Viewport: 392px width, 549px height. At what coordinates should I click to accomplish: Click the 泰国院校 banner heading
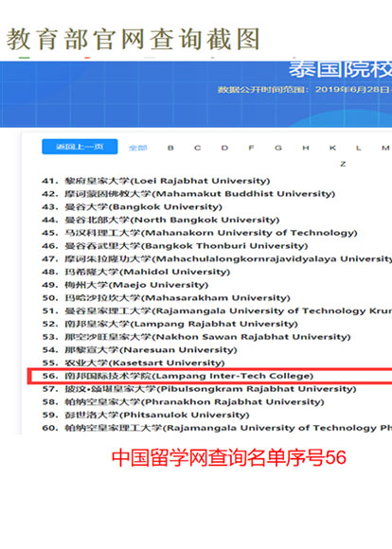(x=340, y=69)
